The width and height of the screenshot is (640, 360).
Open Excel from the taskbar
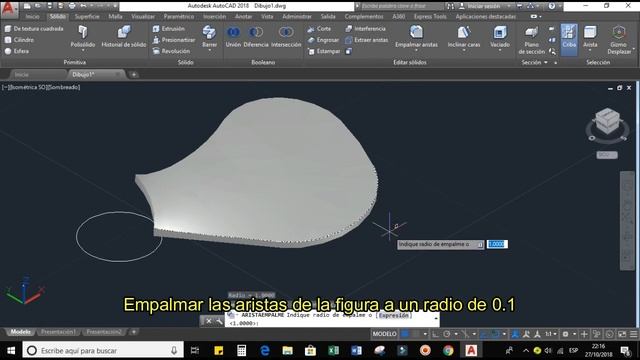coord(333,351)
